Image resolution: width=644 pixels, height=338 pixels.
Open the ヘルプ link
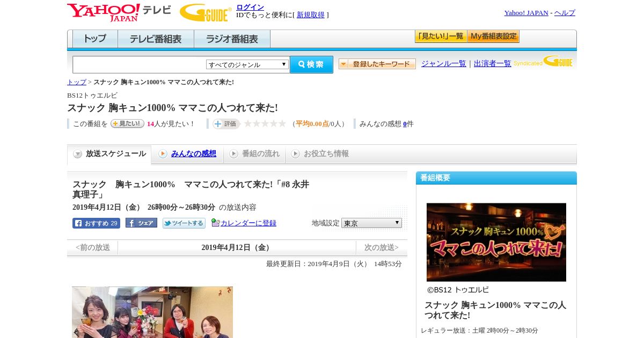coord(565,13)
